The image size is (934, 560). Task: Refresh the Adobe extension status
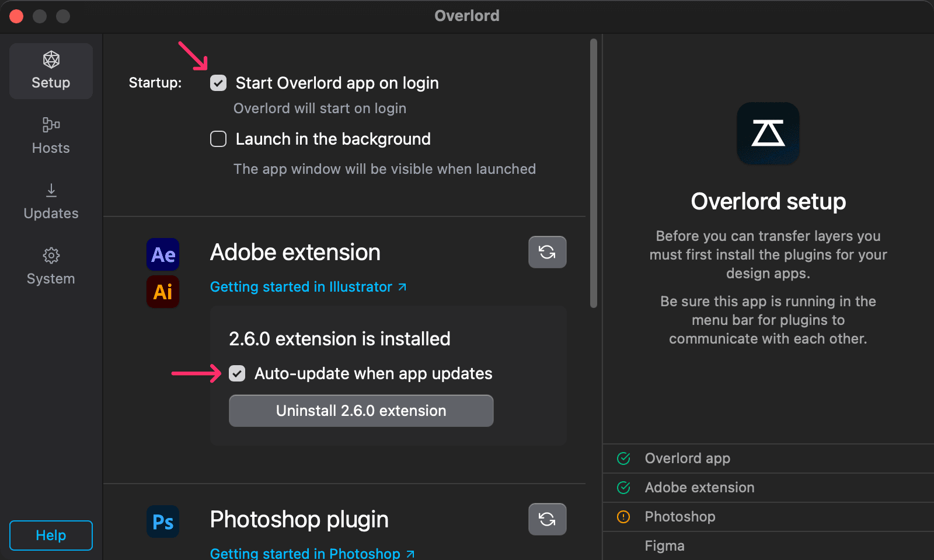click(x=548, y=252)
